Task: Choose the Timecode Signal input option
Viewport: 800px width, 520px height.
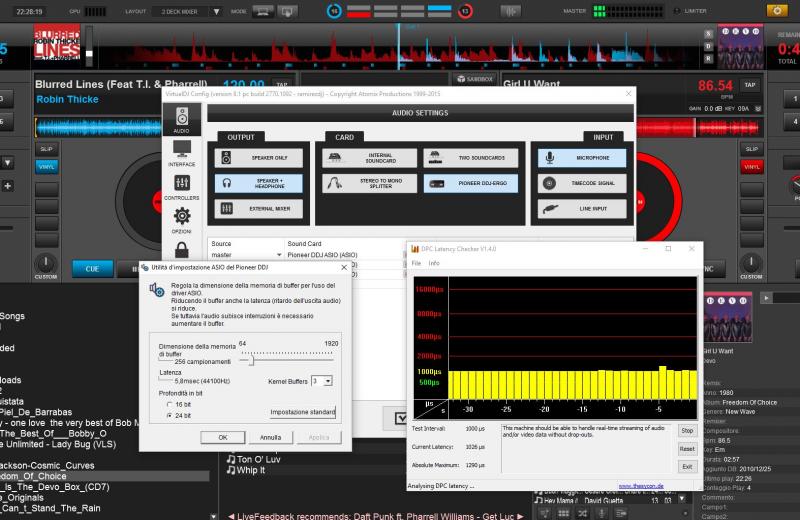Action: click(x=582, y=184)
